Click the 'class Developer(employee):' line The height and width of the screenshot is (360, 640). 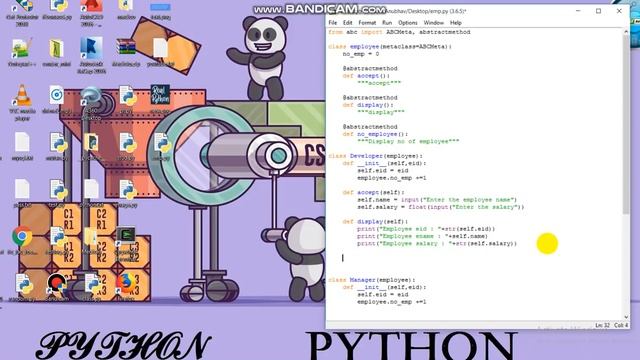click(x=376, y=156)
